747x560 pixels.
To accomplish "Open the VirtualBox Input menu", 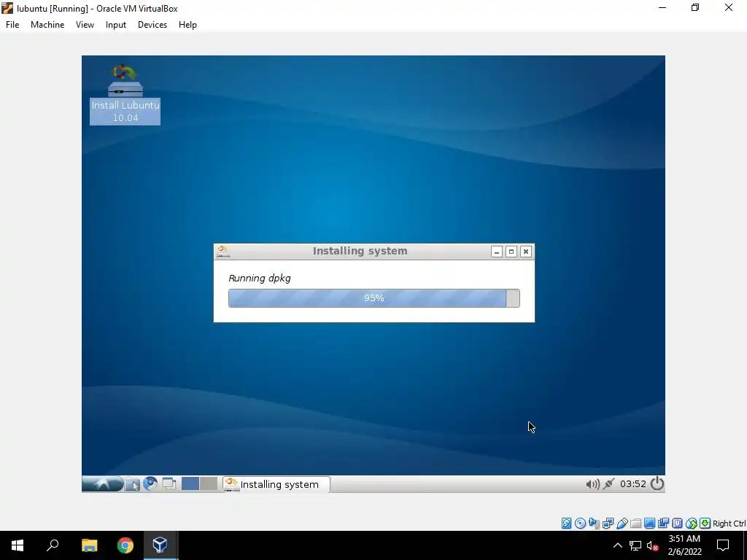I will click(x=116, y=25).
